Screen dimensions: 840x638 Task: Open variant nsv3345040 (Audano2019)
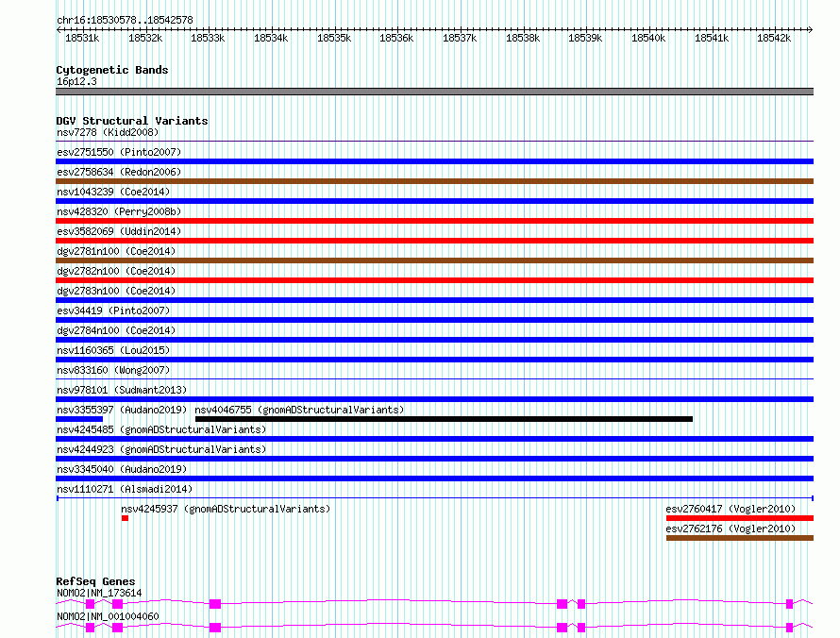point(122,469)
